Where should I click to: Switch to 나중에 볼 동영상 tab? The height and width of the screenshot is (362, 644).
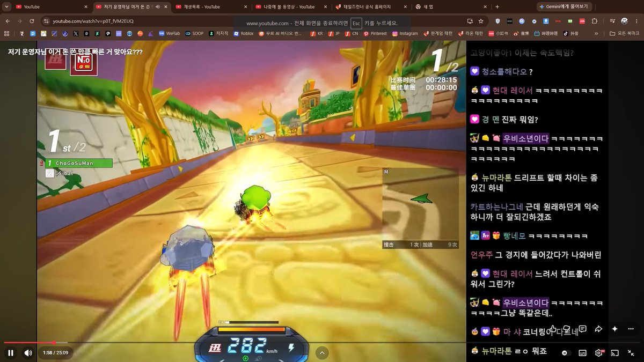290,6
